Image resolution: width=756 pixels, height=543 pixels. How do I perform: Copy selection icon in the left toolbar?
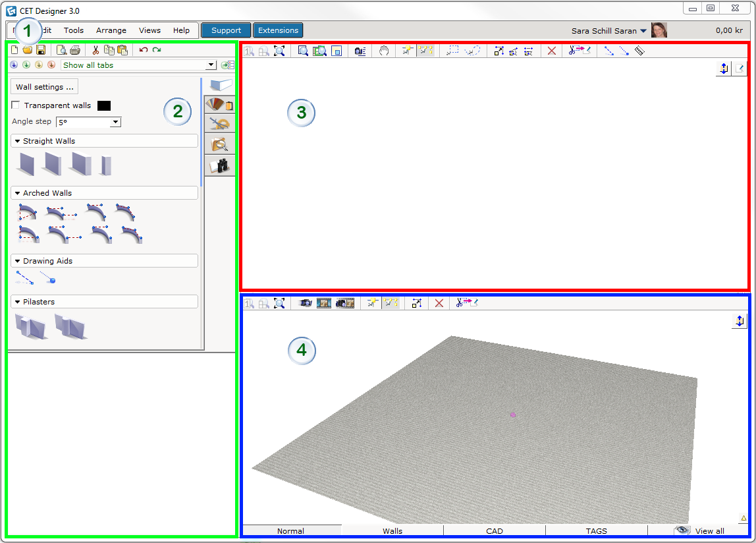109,49
